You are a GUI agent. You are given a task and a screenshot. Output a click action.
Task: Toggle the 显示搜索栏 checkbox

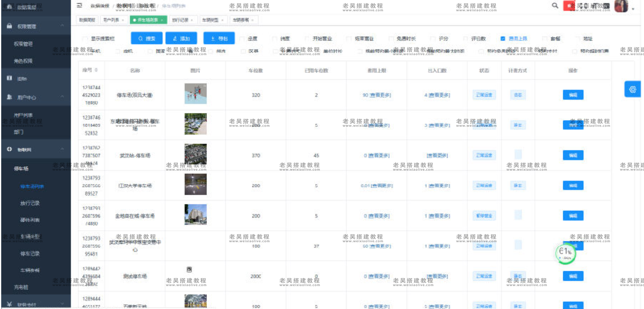[x=85, y=39]
